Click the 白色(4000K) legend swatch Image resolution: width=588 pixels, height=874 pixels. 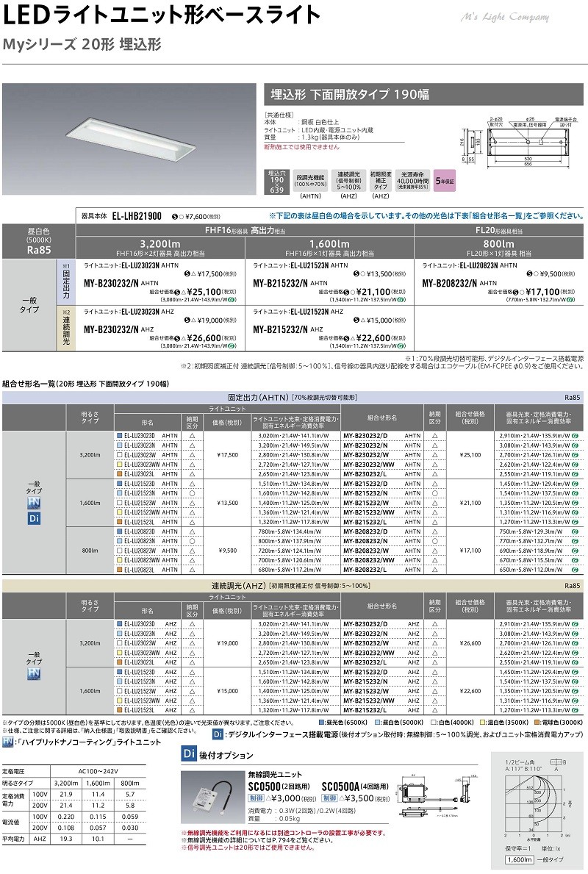click(x=433, y=723)
